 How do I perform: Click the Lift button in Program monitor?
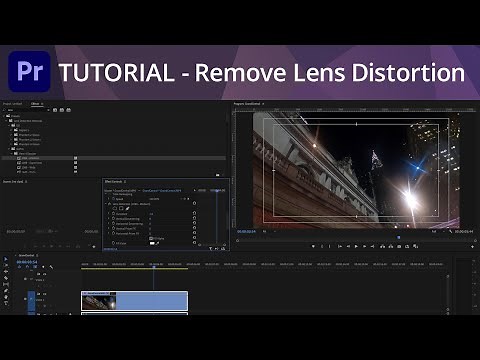coord(382,246)
